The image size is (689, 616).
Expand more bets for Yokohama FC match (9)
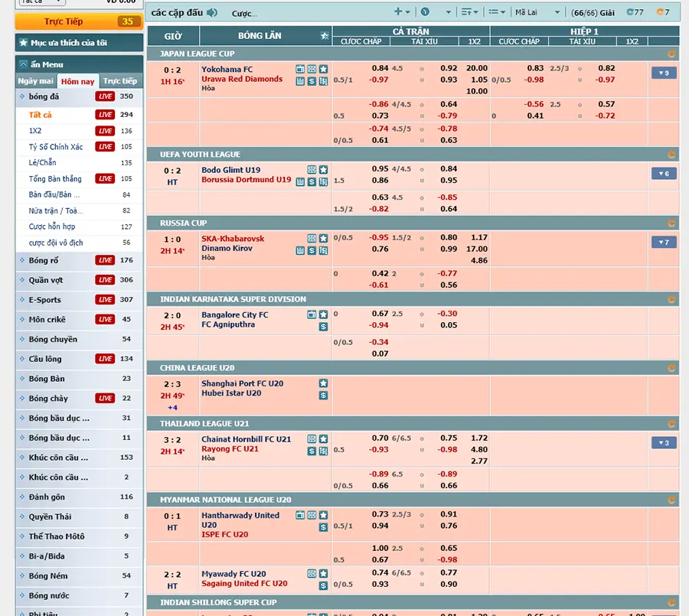[664, 73]
